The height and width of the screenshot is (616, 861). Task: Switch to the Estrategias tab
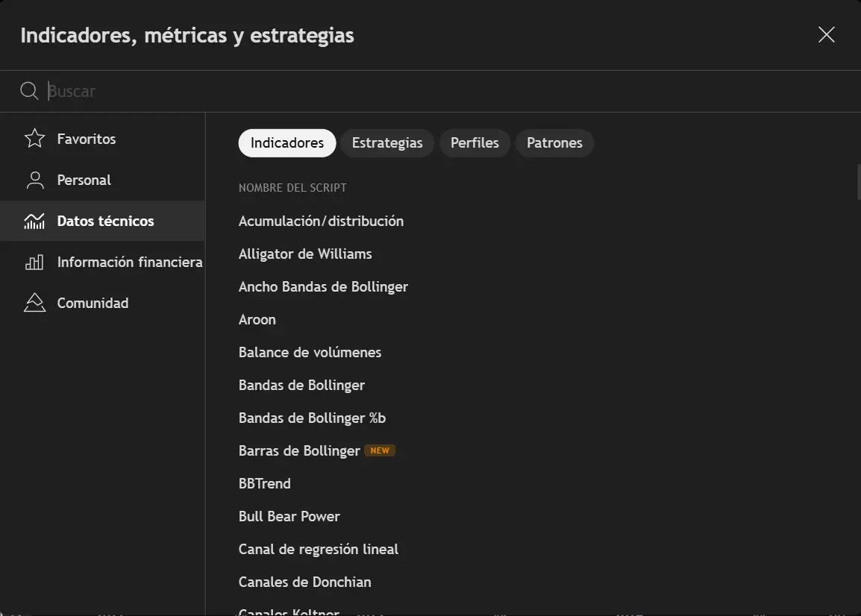coord(387,142)
